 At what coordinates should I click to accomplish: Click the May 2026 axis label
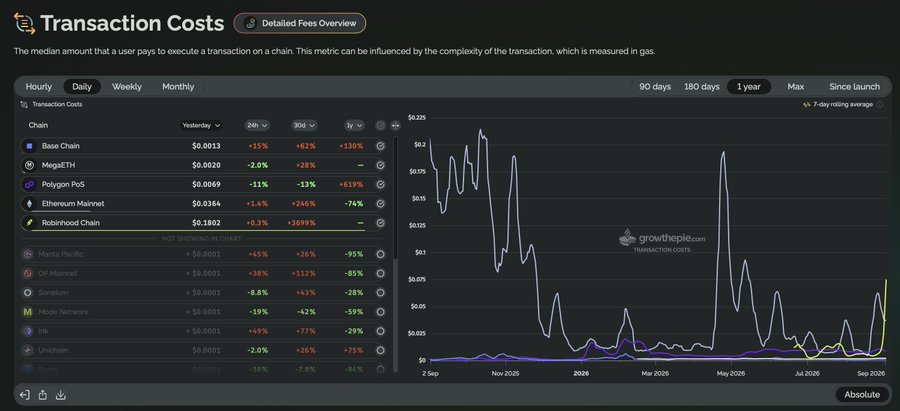pos(730,373)
